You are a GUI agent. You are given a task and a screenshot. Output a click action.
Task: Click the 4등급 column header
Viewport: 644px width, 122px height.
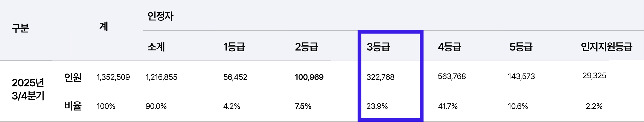click(x=449, y=47)
